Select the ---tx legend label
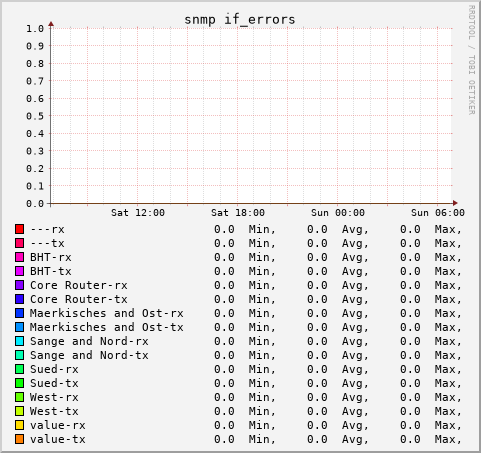481x453 pixels. [47, 243]
